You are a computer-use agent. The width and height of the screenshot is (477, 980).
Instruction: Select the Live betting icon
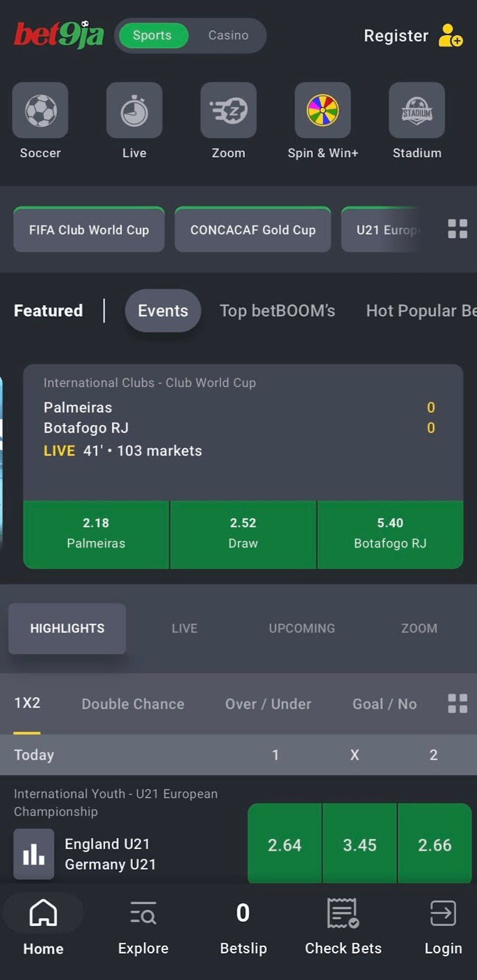point(134,110)
